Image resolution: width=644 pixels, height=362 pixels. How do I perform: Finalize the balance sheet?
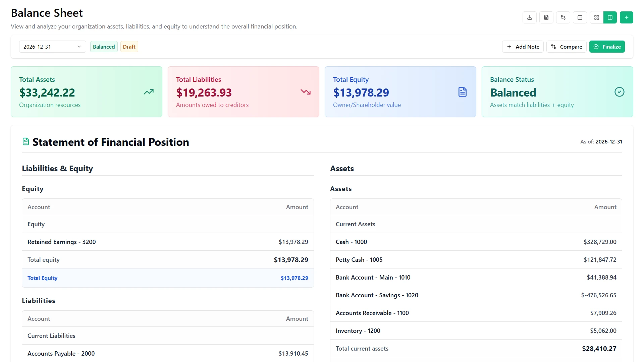click(x=607, y=47)
